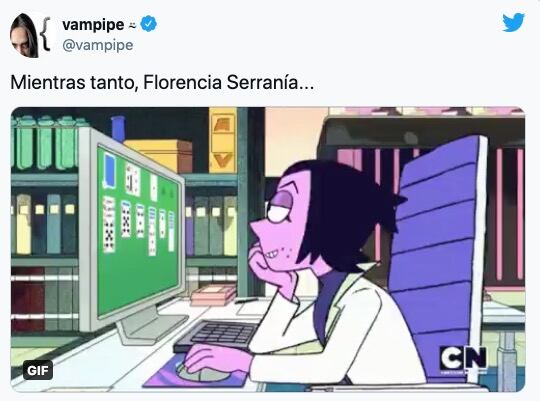
Task: Click the tweet text Mientras tanto
Action: coord(73,83)
